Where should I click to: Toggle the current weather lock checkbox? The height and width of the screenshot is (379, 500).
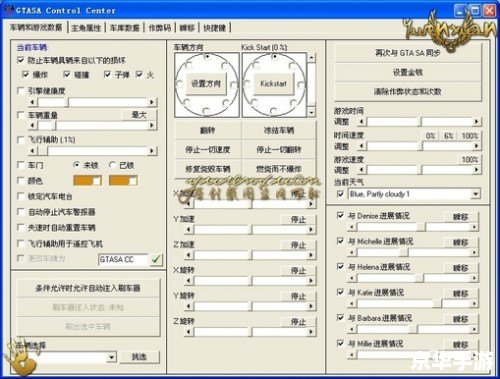tap(340, 194)
